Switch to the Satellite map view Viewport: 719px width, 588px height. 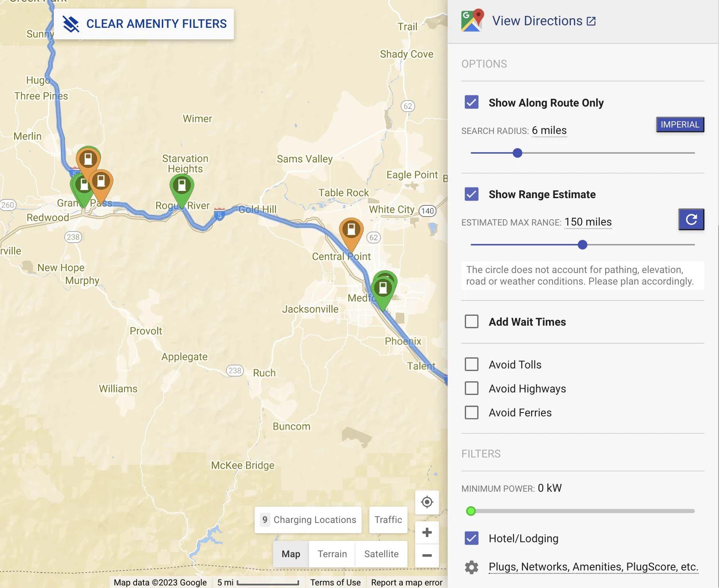(381, 554)
